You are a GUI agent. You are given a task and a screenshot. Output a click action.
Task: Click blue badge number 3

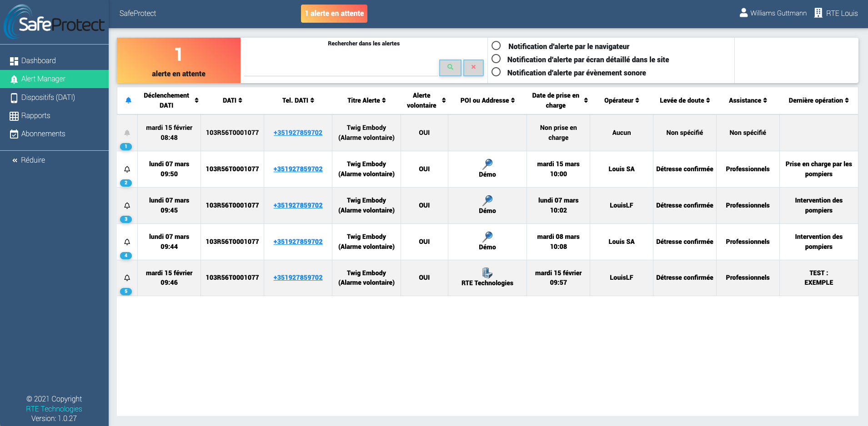tap(126, 219)
